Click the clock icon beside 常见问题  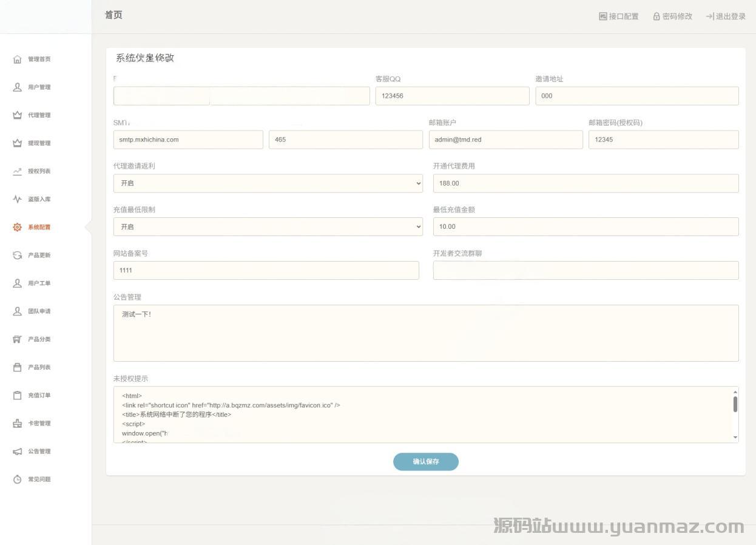[x=18, y=479]
